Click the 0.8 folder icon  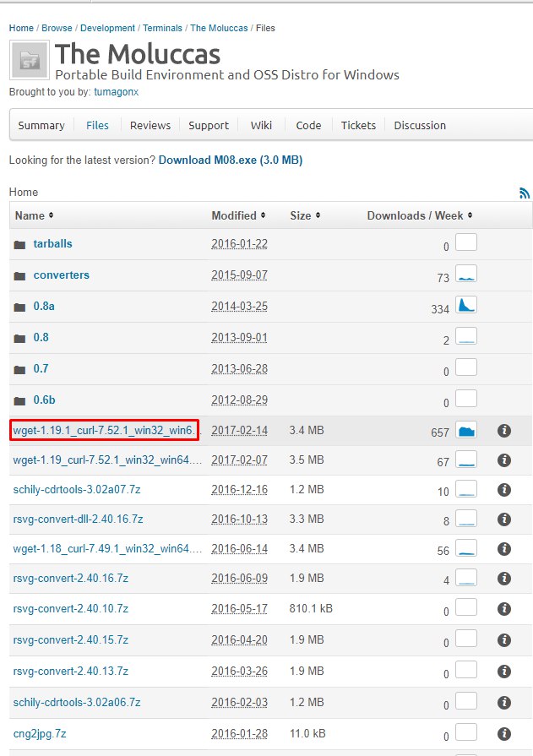pos(19,339)
